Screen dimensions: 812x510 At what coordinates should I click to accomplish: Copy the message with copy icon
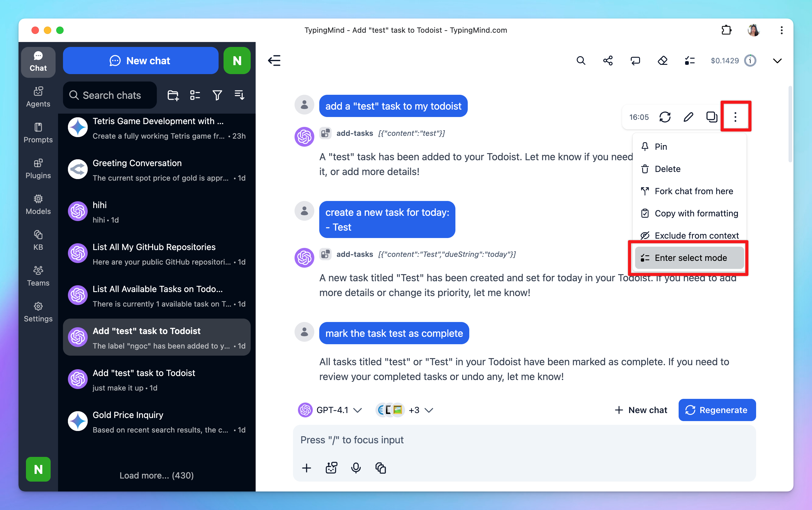coord(712,117)
